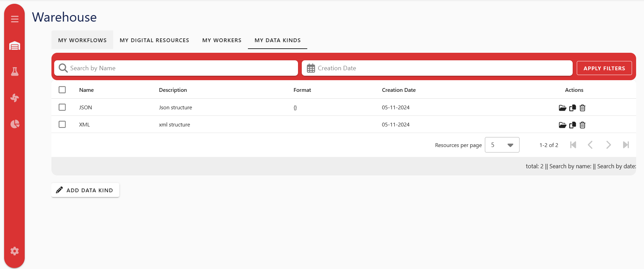Open the flask lab icon in sidebar

point(14,72)
